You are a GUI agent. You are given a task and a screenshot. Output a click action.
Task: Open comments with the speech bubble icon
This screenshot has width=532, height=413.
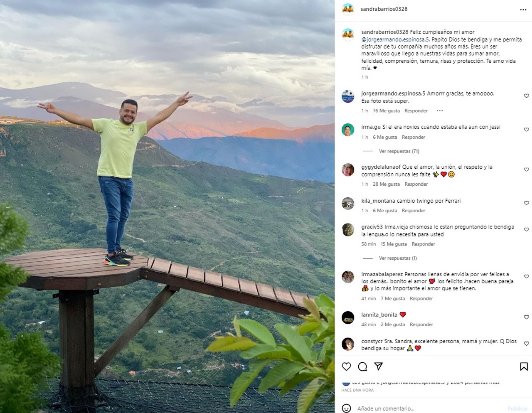(362, 366)
